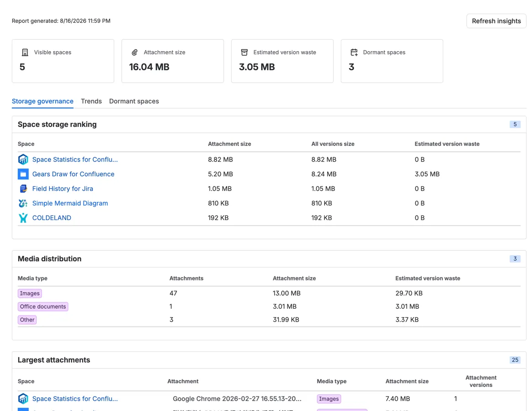Click the Images media type tag in distribution
The height and width of the screenshot is (411, 532).
(x=30, y=293)
